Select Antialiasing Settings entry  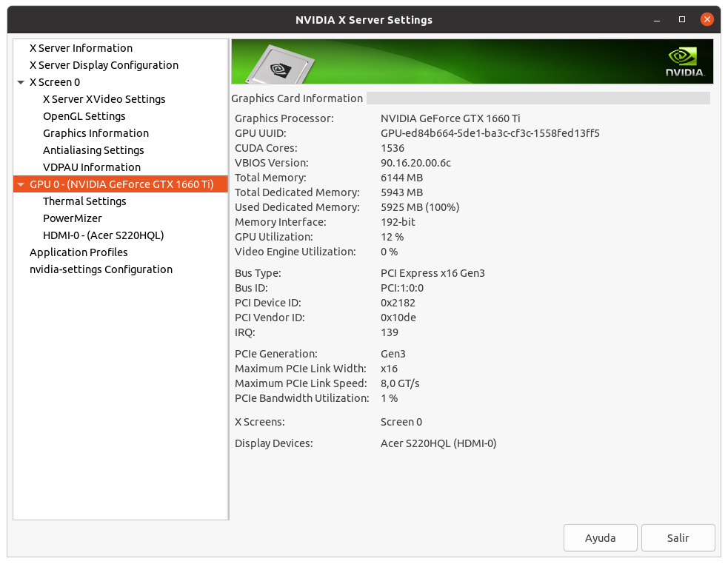[93, 150]
